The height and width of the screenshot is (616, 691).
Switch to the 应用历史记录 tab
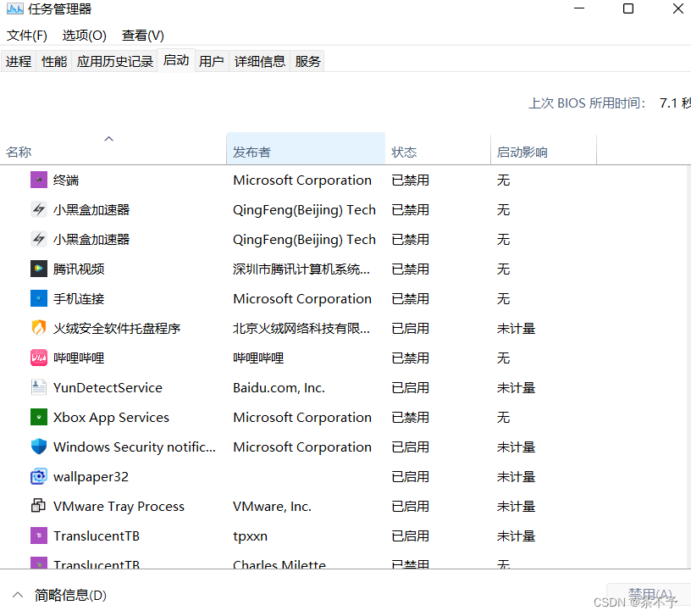114,61
